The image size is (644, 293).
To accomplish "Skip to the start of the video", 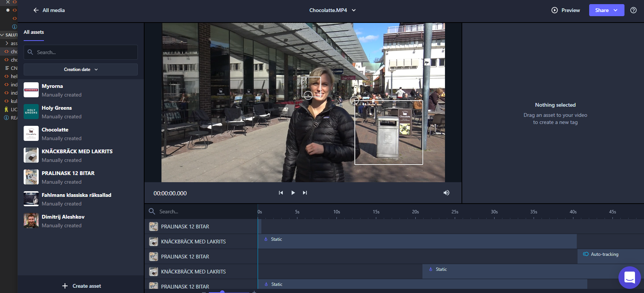I will (x=281, y=193).
